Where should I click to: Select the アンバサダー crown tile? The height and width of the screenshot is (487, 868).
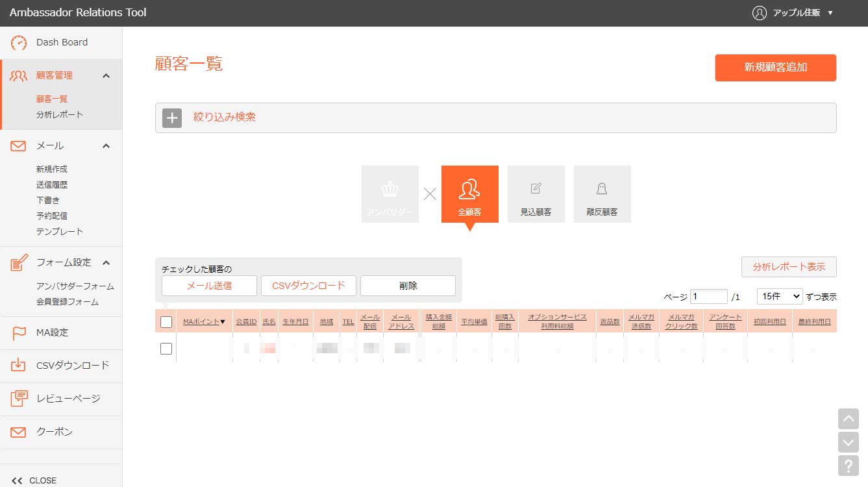pyautogui.click(x=390, y=194)
